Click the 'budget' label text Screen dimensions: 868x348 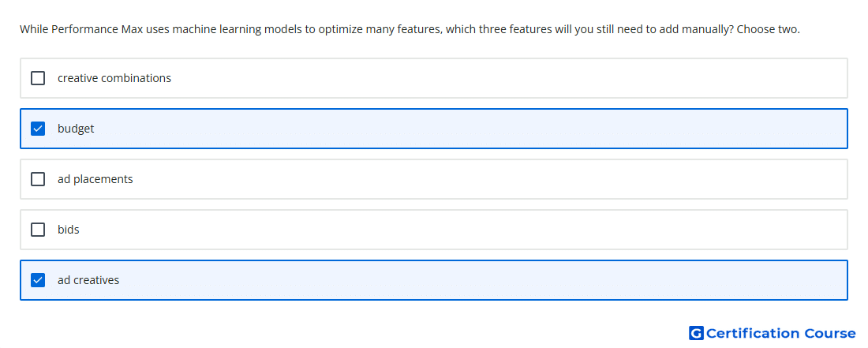(x=76, y=129)
